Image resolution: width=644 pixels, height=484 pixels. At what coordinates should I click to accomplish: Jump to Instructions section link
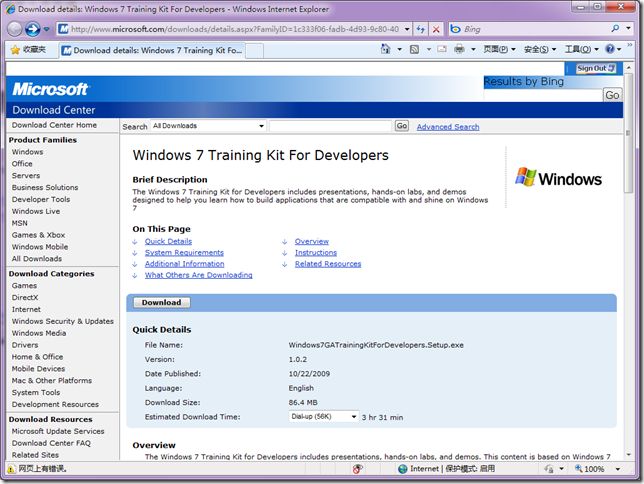click(x=315, y=252)
